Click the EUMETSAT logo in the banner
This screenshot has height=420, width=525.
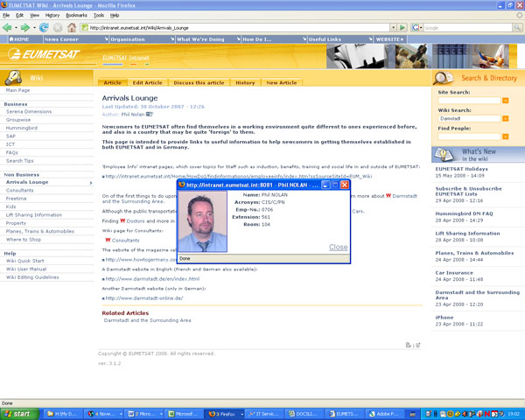44,54
